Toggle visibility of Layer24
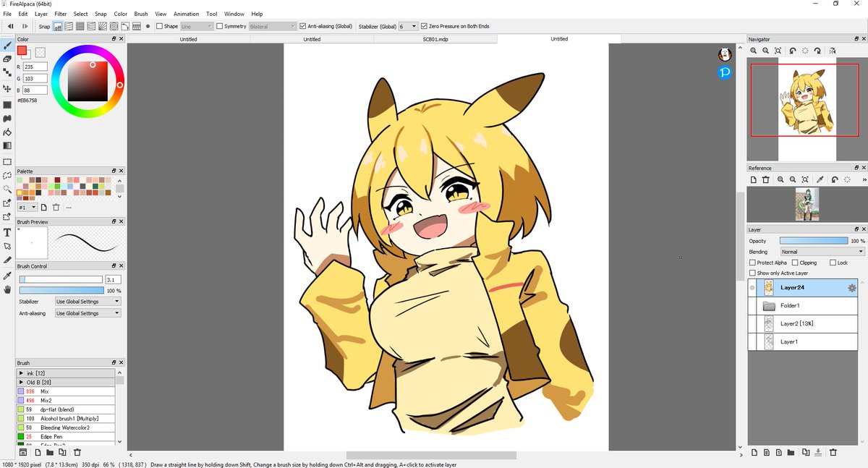This screenshot has width=868, height=468. tap(753, 288)
